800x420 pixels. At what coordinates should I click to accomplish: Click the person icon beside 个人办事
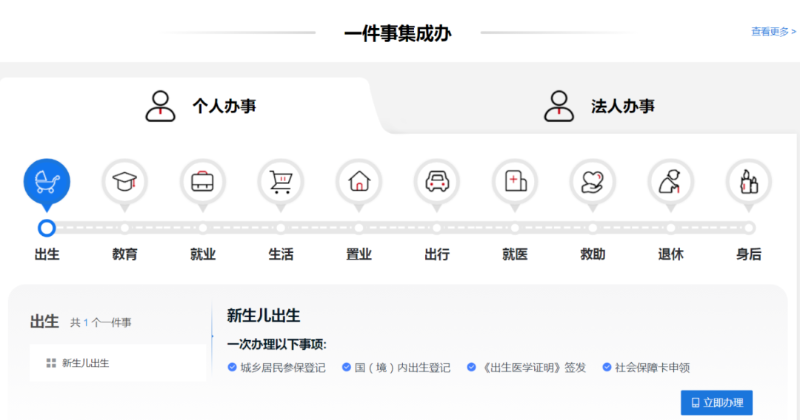160,106
